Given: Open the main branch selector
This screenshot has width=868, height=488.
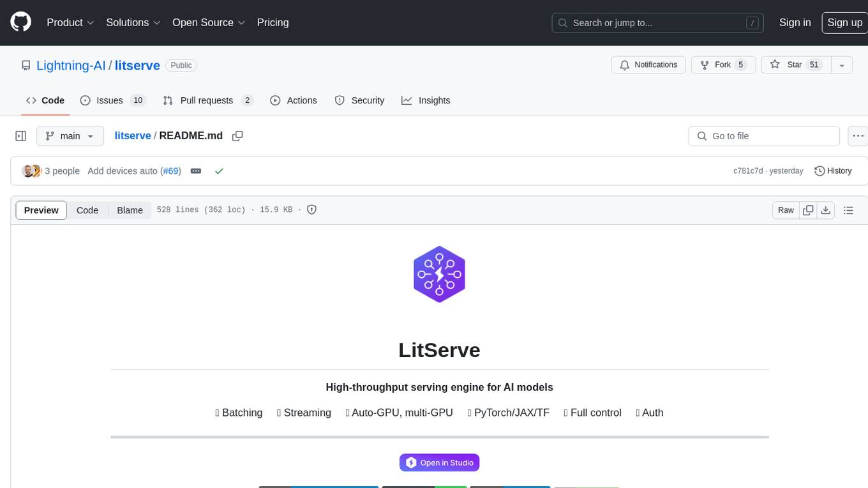Looking at the screenshot, I should tap(70, 136).
